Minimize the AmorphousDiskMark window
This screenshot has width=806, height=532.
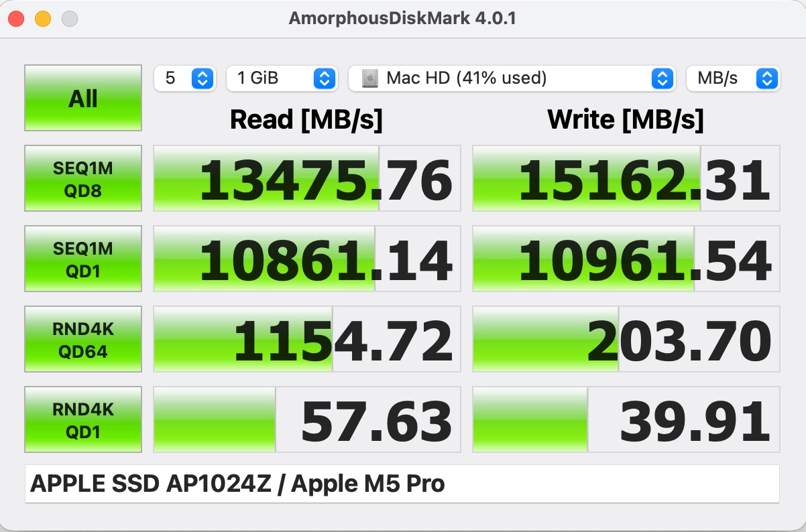coord(43,19)
